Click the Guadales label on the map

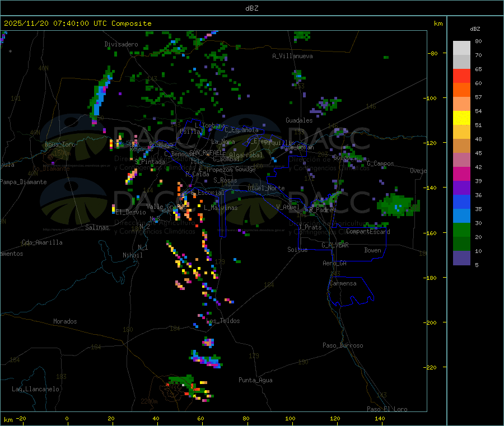[299, 120]
